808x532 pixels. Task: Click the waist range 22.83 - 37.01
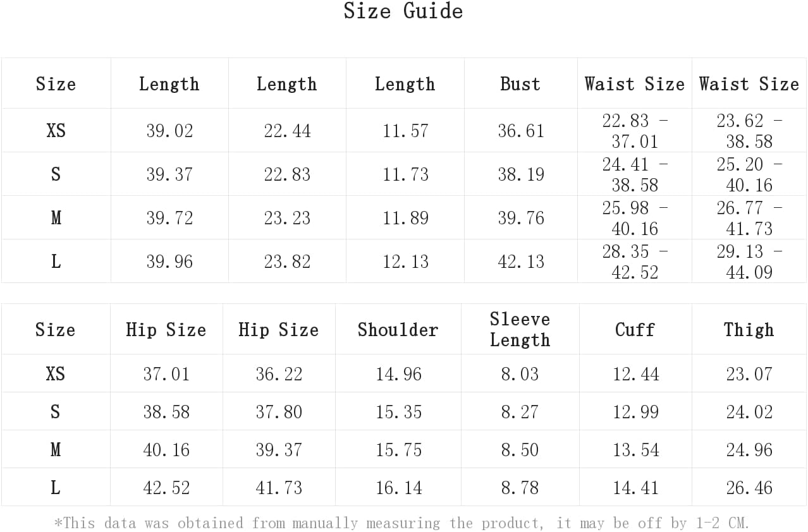point(635,131)
